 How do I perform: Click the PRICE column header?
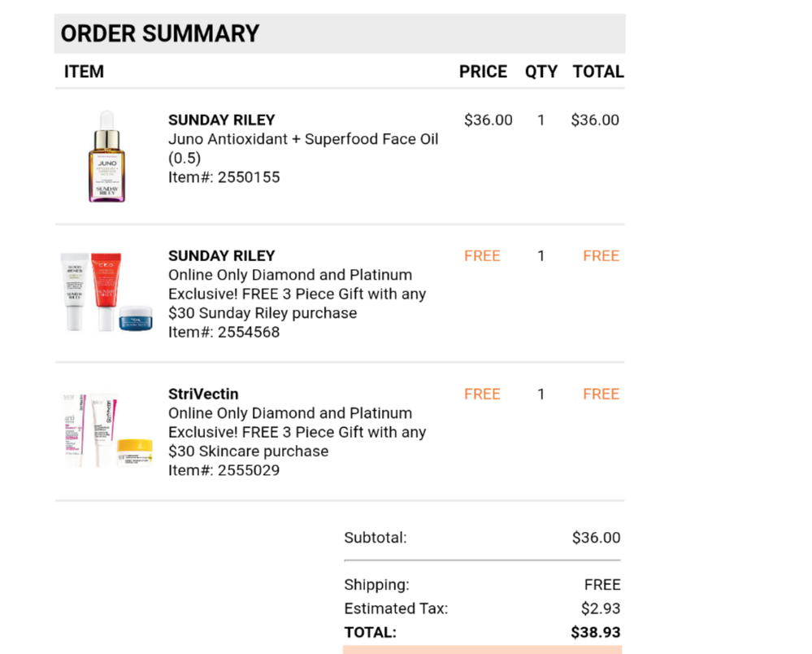pos(483,72)
